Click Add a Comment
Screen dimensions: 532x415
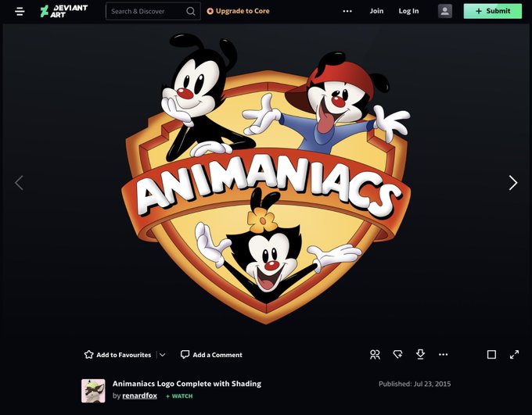click(211, 355)
